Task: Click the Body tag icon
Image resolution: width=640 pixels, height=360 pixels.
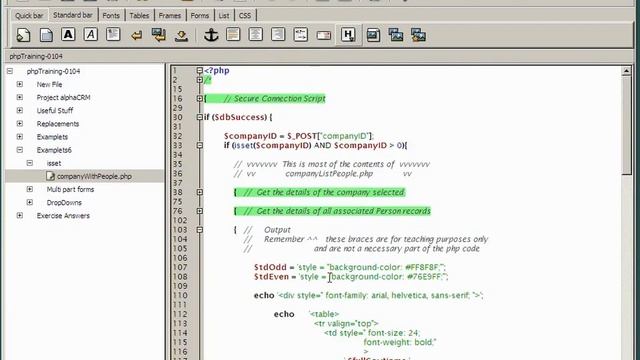Action: (46, 35)
